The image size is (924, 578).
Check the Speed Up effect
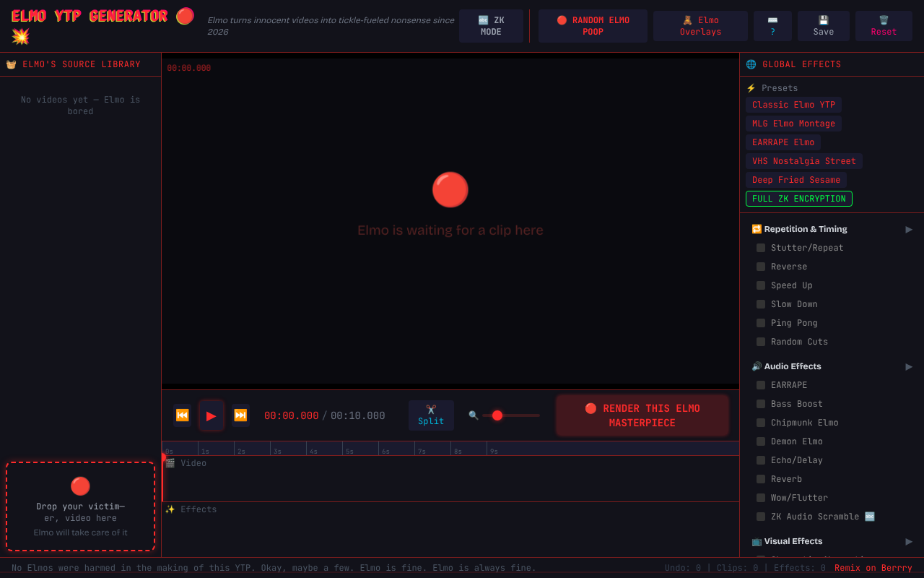761,285
